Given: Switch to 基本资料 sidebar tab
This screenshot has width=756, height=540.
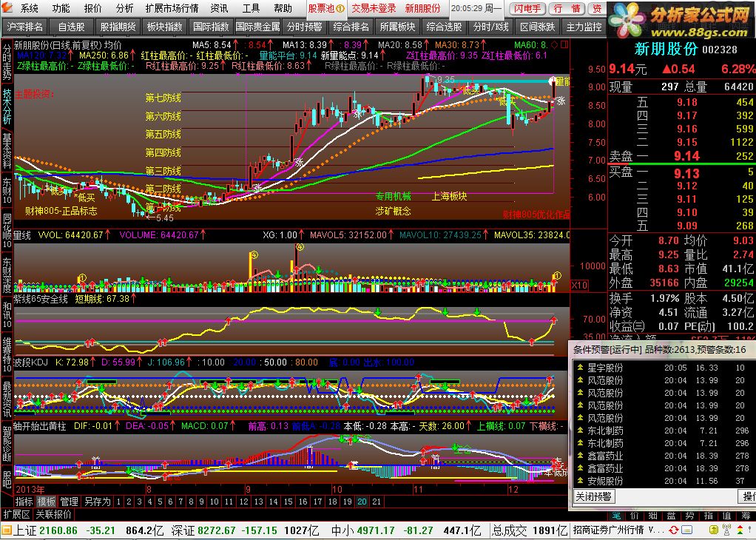Looking at the screenshot, I should pos(7,151).
